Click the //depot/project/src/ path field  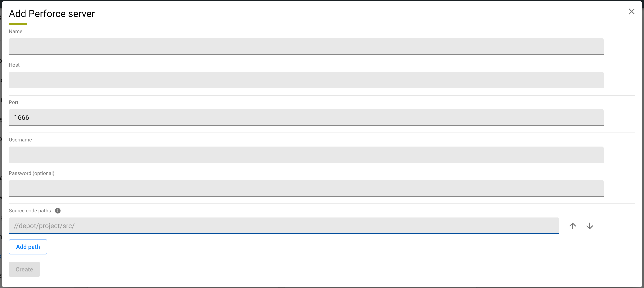click(x=284, y=226)
